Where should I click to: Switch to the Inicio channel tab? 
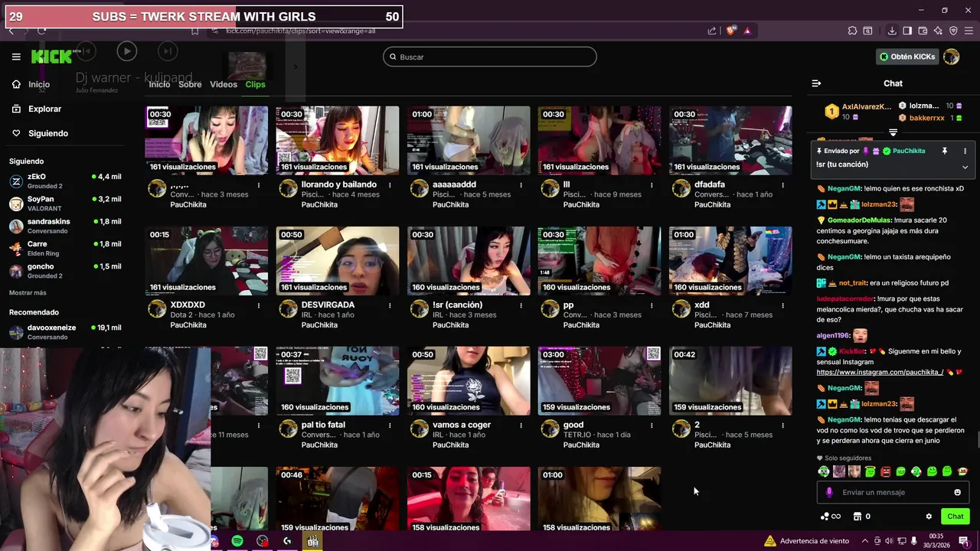(159, 84)
